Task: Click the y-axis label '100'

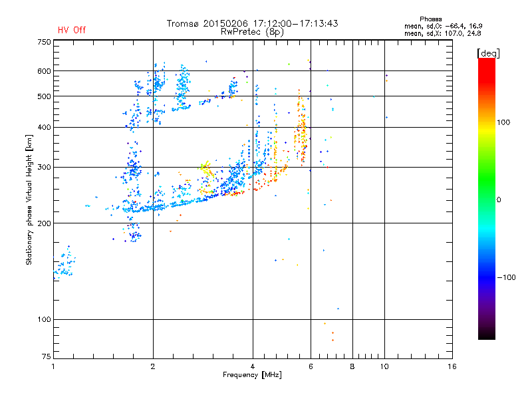Action: pos(44,320)
